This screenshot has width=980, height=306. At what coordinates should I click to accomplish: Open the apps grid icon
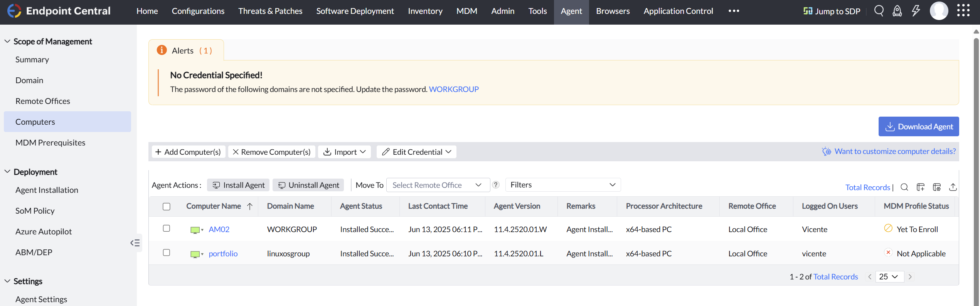click(963, 11)
